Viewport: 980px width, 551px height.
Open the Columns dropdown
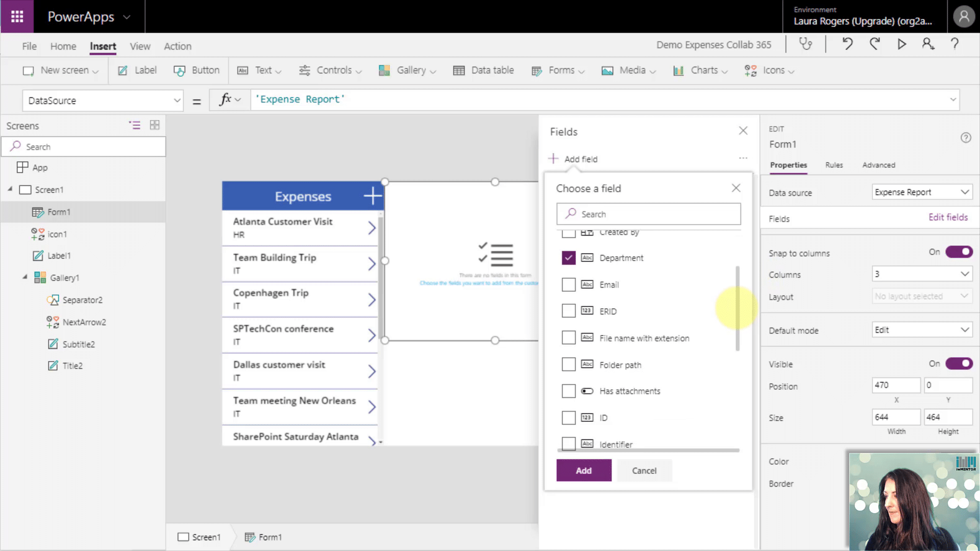[922, 274]
